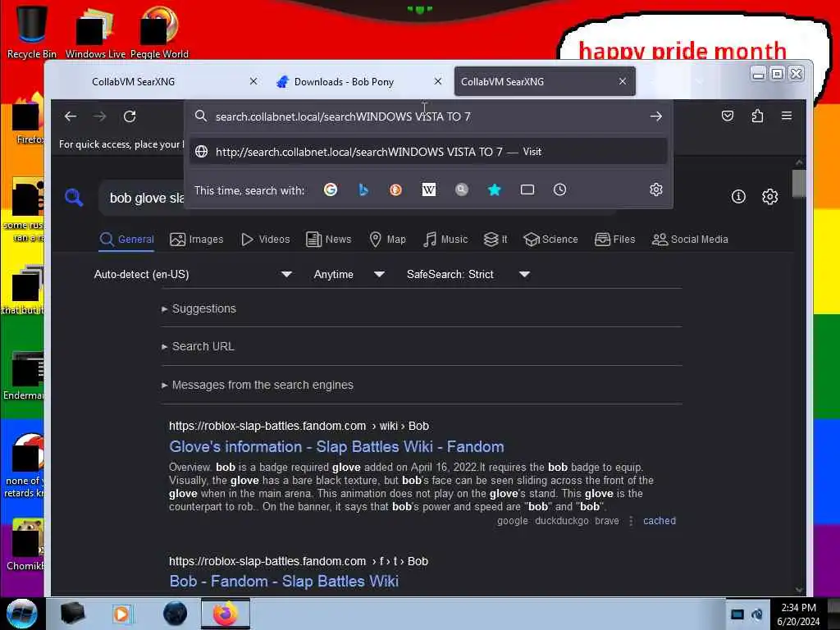
Task: Click the volume icon in the system tray
Action: click(x=757, y=614)
